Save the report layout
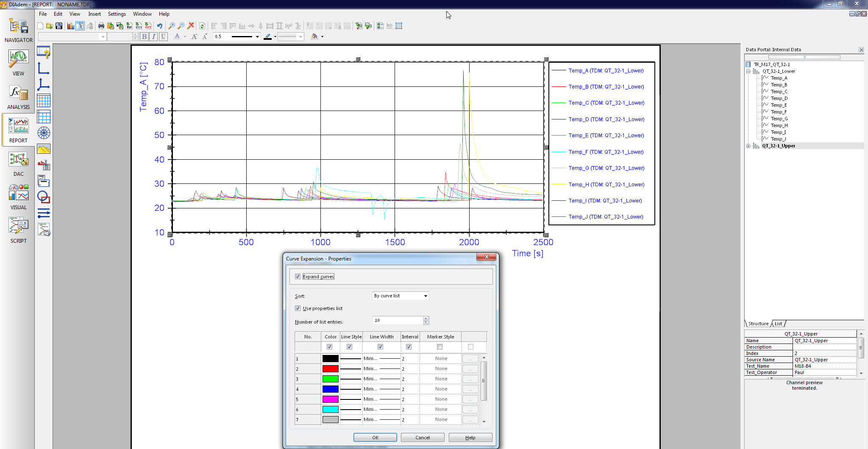 (x=59, y=26)
